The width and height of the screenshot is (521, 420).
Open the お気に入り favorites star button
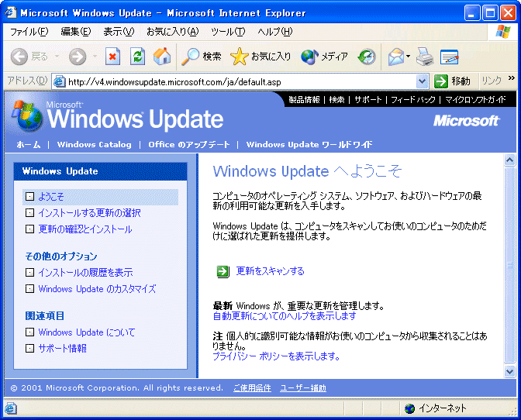coord(260,57)
